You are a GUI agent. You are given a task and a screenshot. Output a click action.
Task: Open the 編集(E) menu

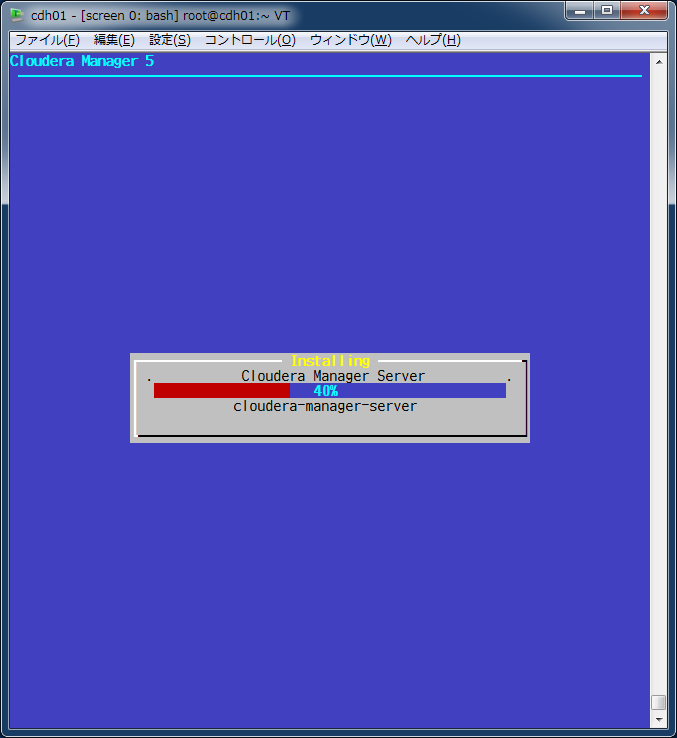point(114,40)
